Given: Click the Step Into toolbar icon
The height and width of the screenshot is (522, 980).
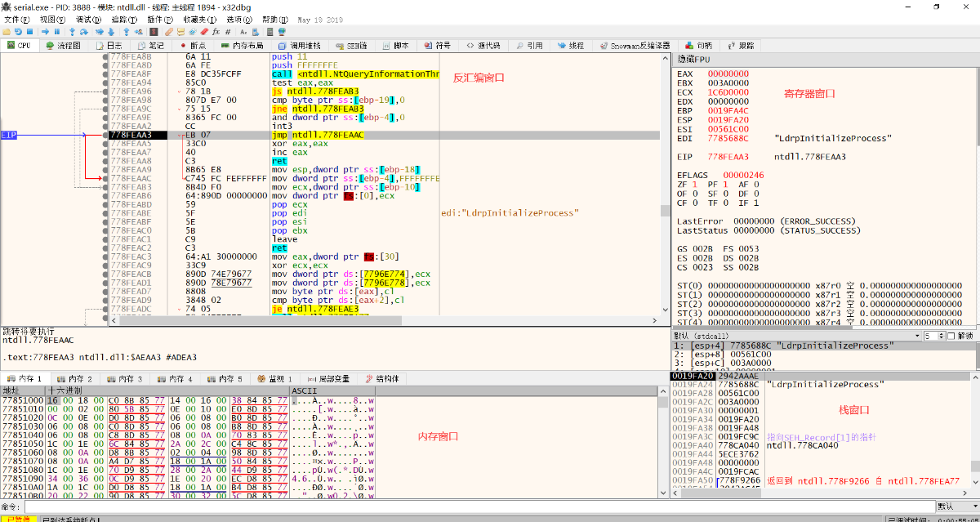Looking at the screenshot, I should pos(72,31).
